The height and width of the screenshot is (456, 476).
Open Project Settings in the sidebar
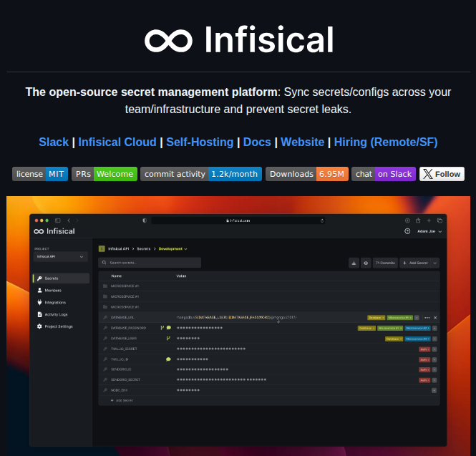pyautogui.click(x=59, y=326)
